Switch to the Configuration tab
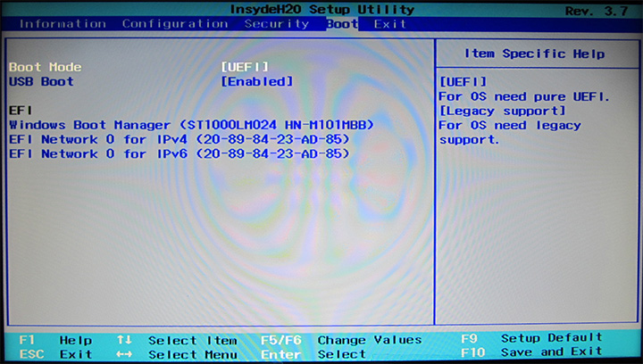This screenshot has width=643, height=364. click(175, 24)
